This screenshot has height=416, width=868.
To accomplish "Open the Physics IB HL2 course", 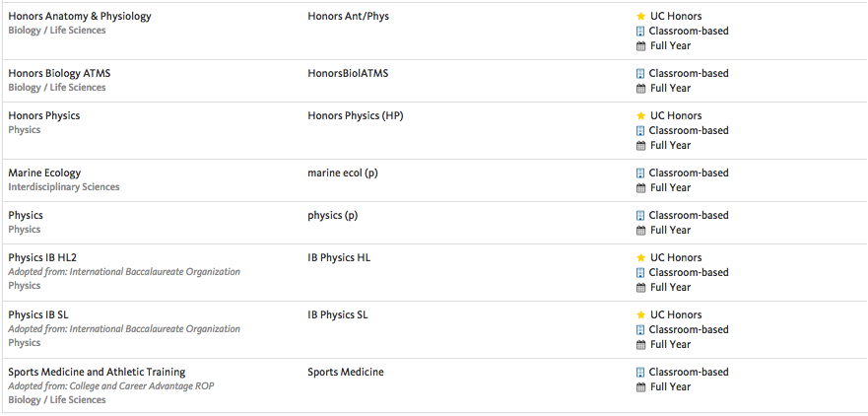I will coord(38,258).
